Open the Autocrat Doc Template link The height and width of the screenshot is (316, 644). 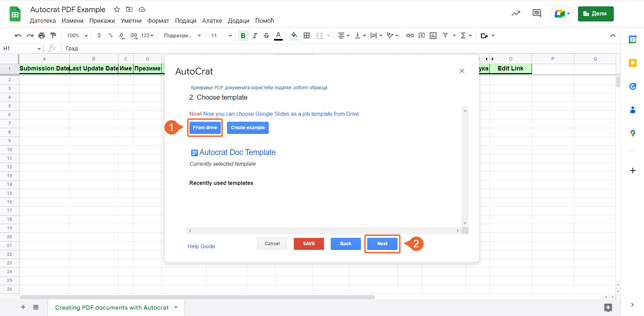[x=237, y=152]
